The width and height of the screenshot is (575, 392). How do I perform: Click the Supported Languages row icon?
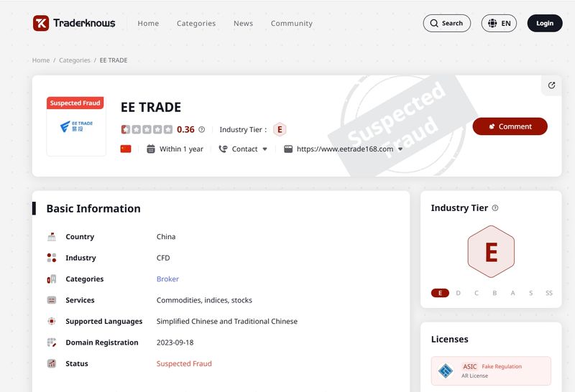click(x=52, y=322)
